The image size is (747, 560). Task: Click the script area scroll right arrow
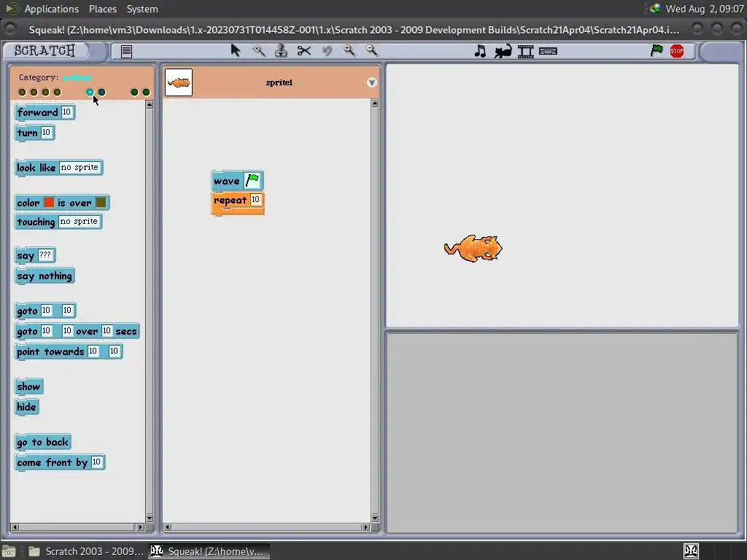[366, 527]
